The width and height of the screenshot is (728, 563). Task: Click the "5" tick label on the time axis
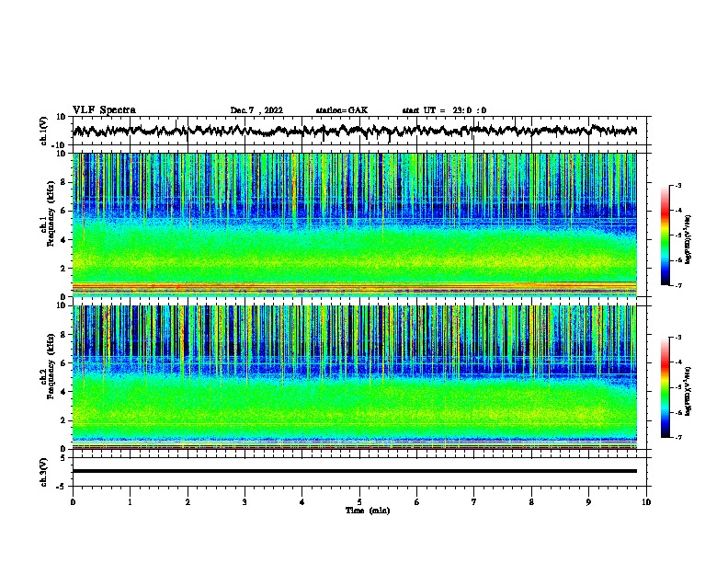pyautogui.click(x=359, y=502)
